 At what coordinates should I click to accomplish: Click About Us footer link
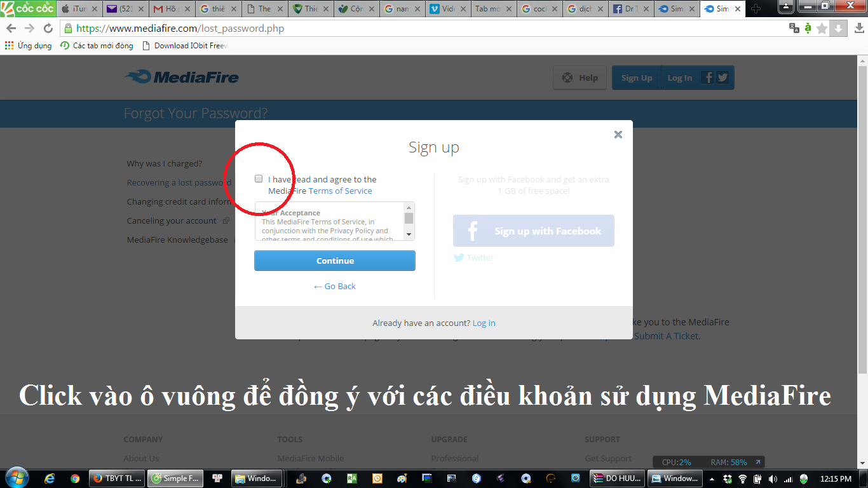click(x=141, y=458)
